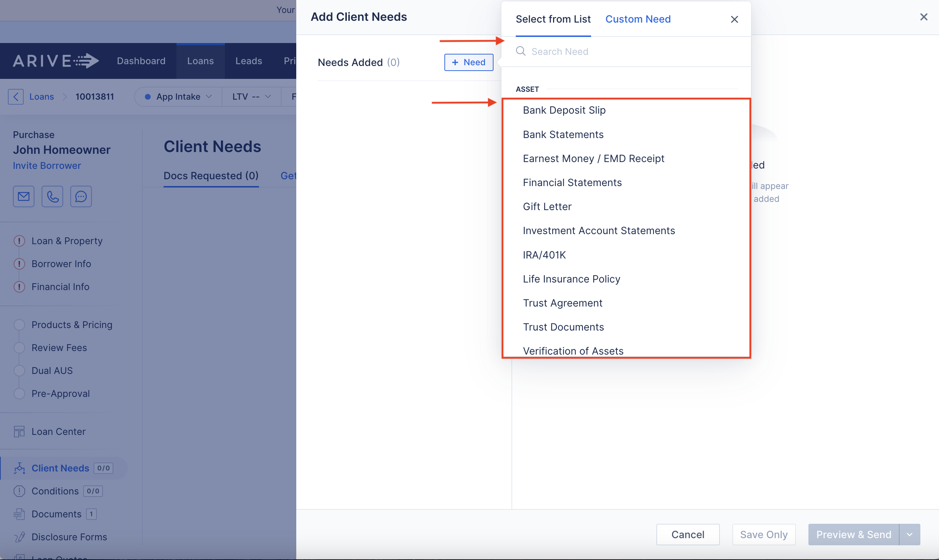The width and height of the screenshot is (939, 560).
Task: Select the Dual AUS step circle
Action: tap(19, 370)
